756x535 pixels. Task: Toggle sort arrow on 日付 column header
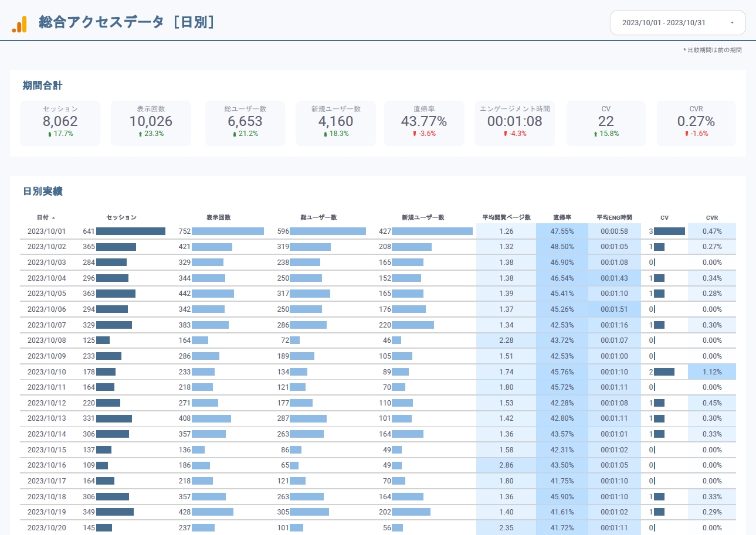pyautogui.click(x=54, y=217)
